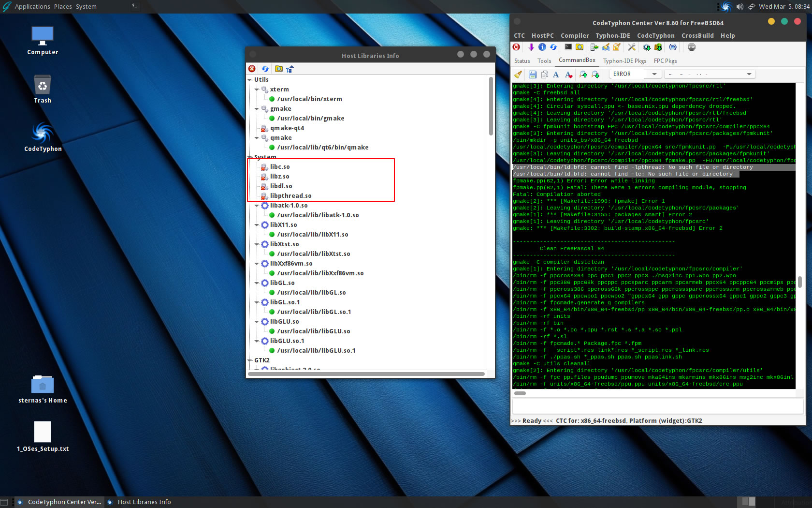
Task: Open the Compiler menu
Action: point(575,36)
